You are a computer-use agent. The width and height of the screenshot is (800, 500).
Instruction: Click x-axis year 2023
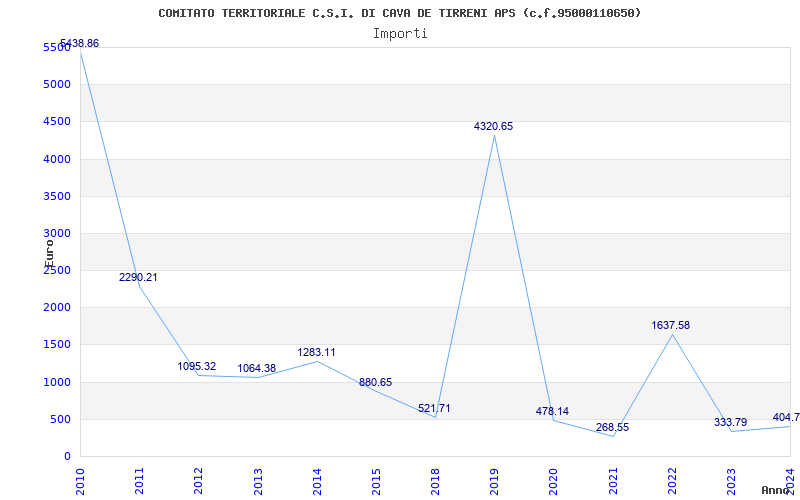[731, 481]
